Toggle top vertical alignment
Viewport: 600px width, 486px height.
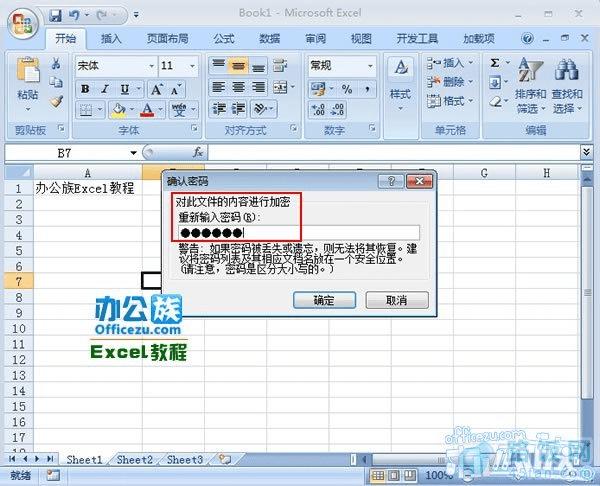pos(218,64)
